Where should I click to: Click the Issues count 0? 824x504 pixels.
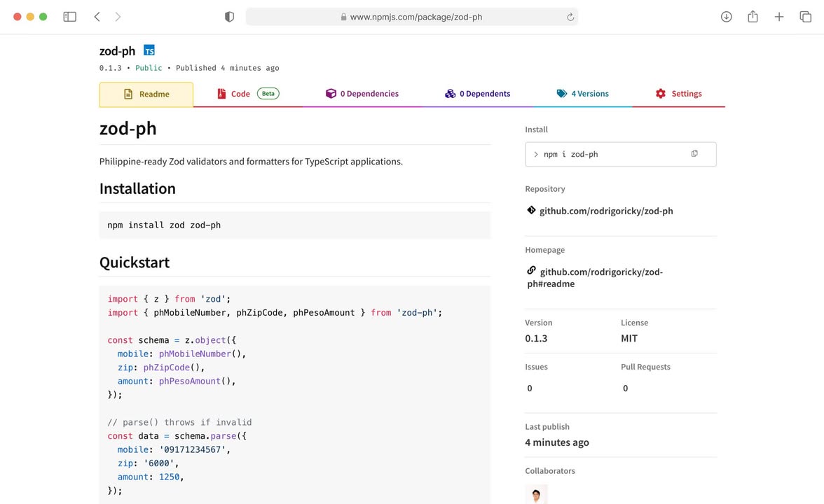[x=529, y=388]
